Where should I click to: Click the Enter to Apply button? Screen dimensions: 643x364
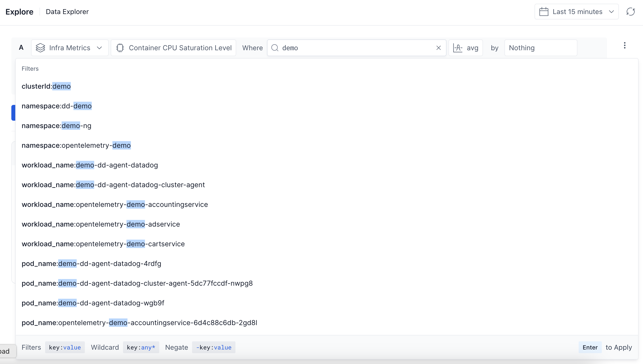tap(590, 347)
